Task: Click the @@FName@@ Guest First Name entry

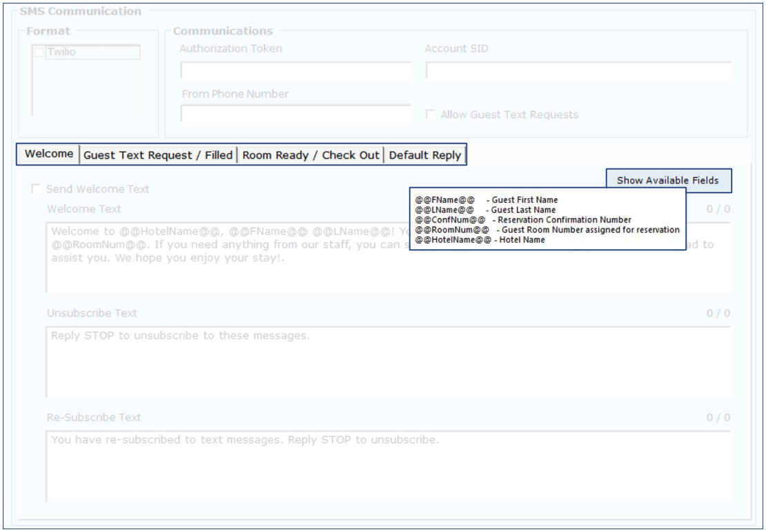Action: click(x=487, y=200)
